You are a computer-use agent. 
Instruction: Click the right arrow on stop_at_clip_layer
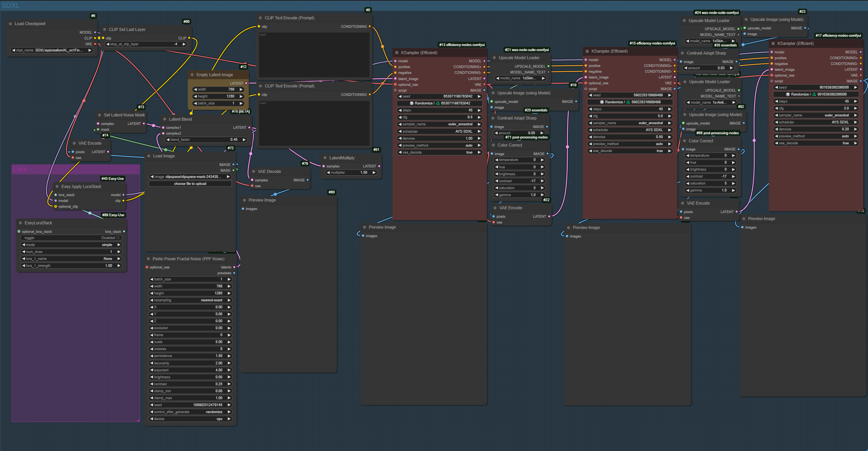(x=184, y=44)
